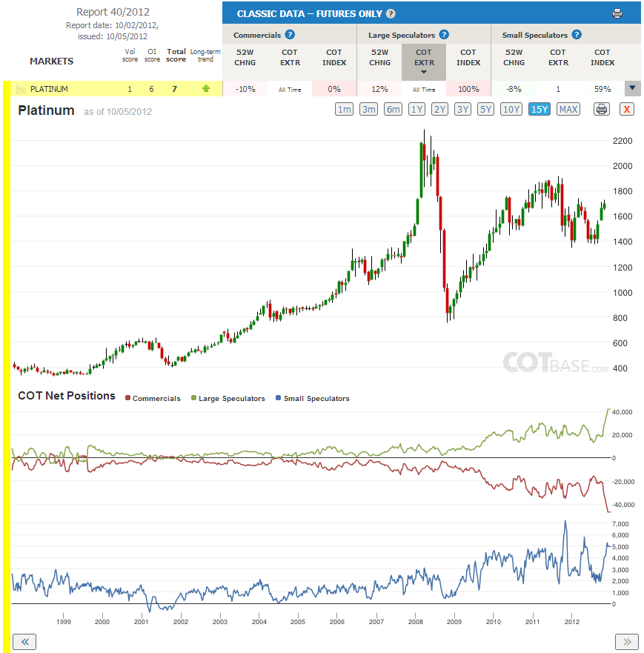
Task: Sort by Large Speculators 52W CHNG column
Action: pos(379,58)
